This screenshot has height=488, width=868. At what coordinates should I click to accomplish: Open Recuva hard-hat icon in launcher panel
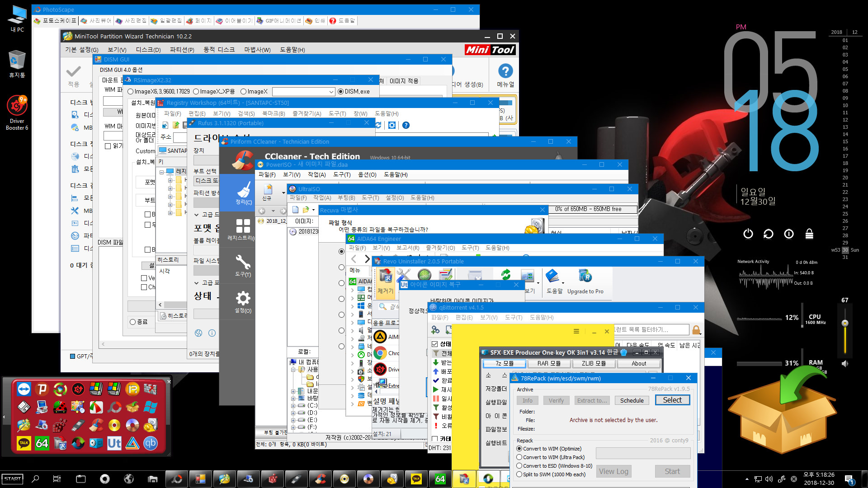[x=150, y=425]
